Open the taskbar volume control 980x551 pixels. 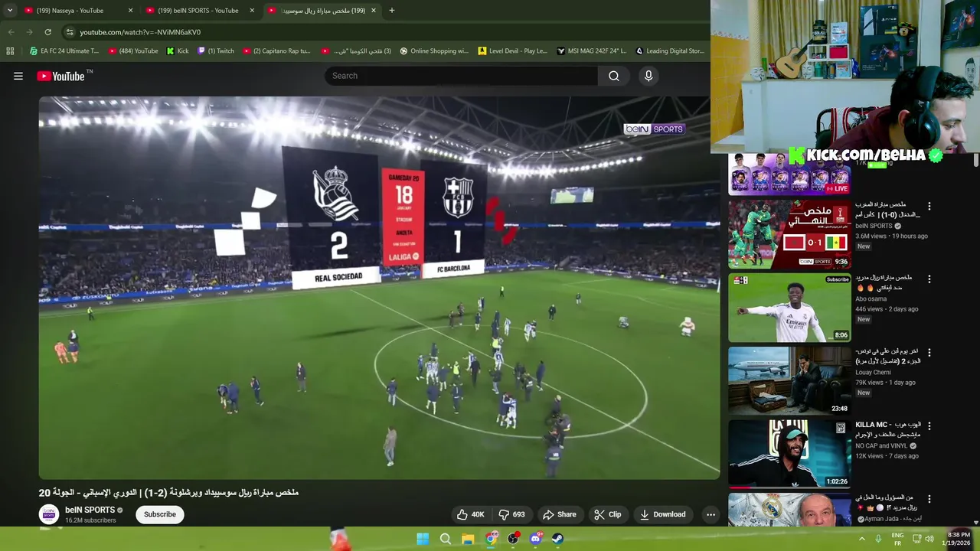[929, 539]
